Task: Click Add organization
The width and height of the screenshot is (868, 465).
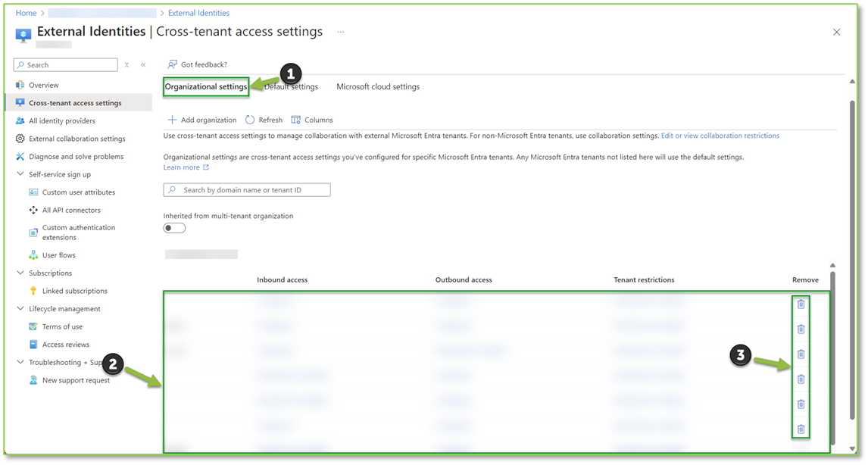Action: coord(201,120)
